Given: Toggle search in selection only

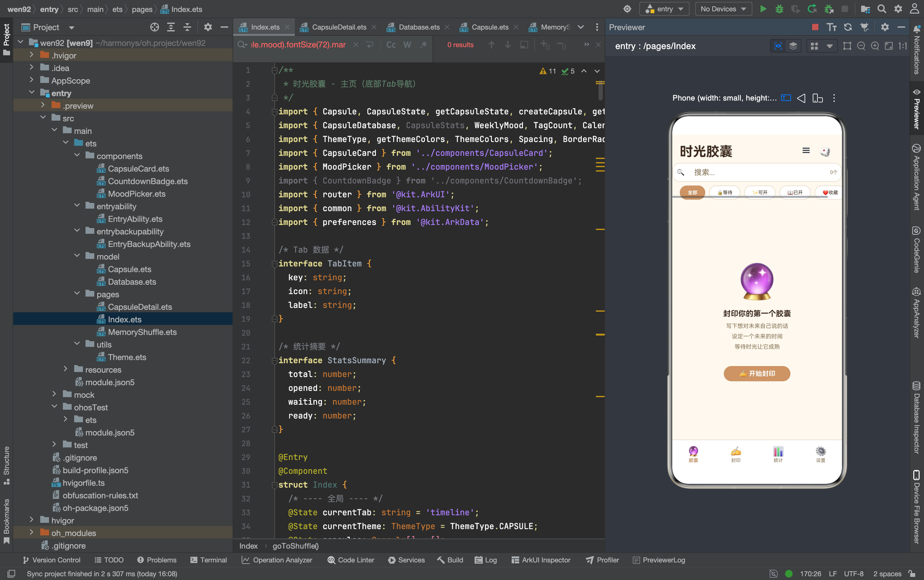Looking at the screenshot, I should [x=524, y=45].
